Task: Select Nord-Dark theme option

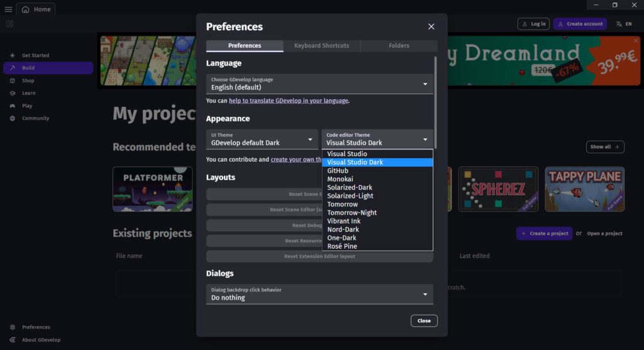Action: click(377, 230)
